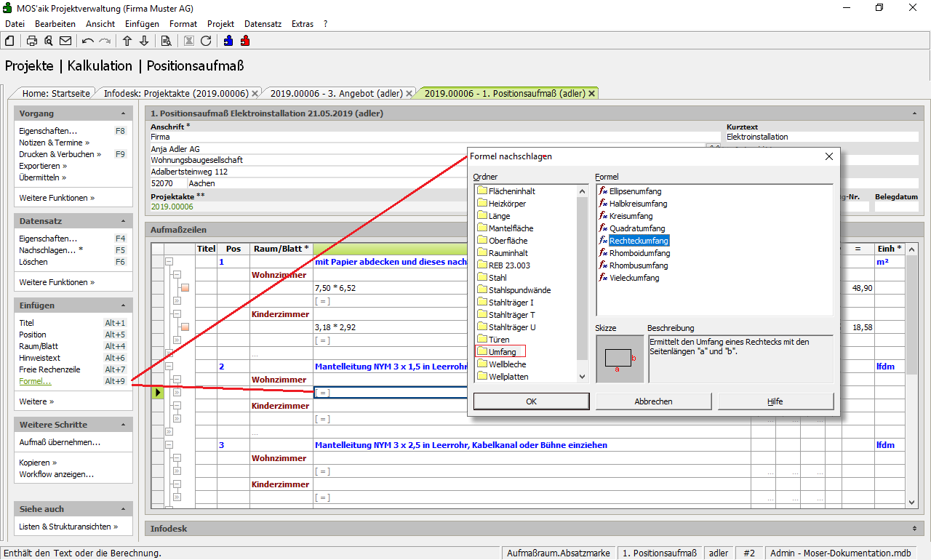Click the refresh icon in the toolbar
The image size is (931, 560).
pos(206,41)
